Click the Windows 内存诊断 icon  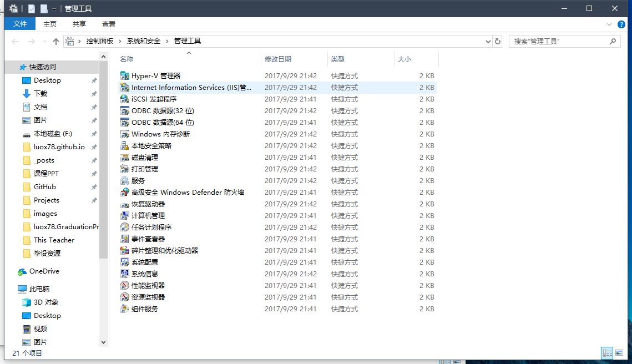124,134
